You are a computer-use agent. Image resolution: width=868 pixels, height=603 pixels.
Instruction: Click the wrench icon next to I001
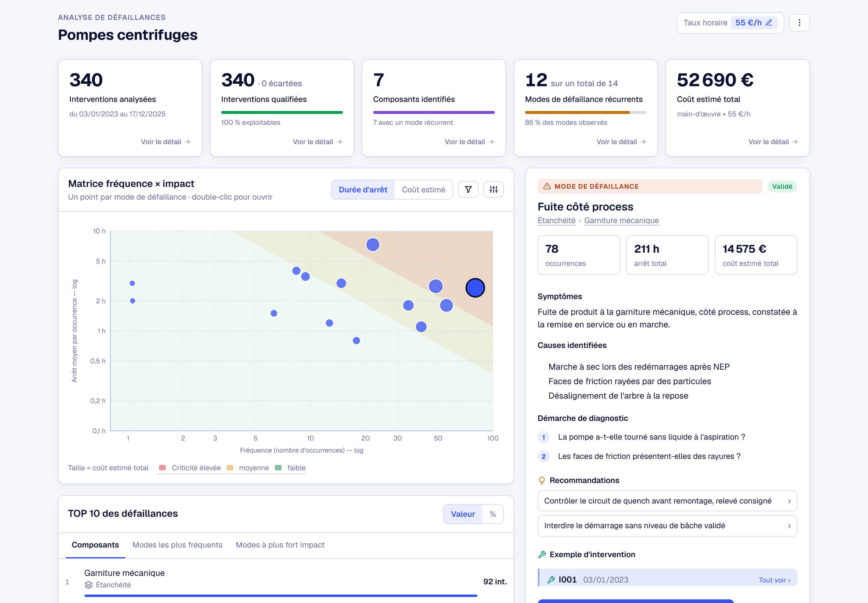point(551,579)
